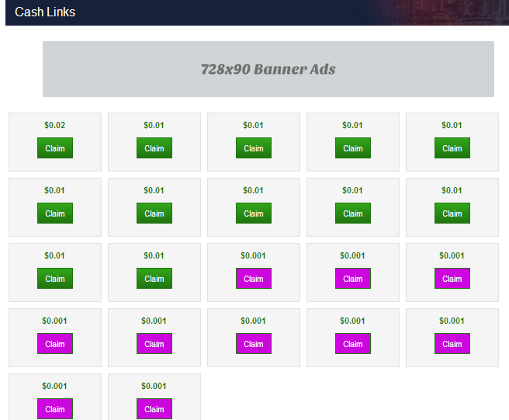Claim third $0.01 card in second row
Screen dimensions: 509x420
pos(254,213)
